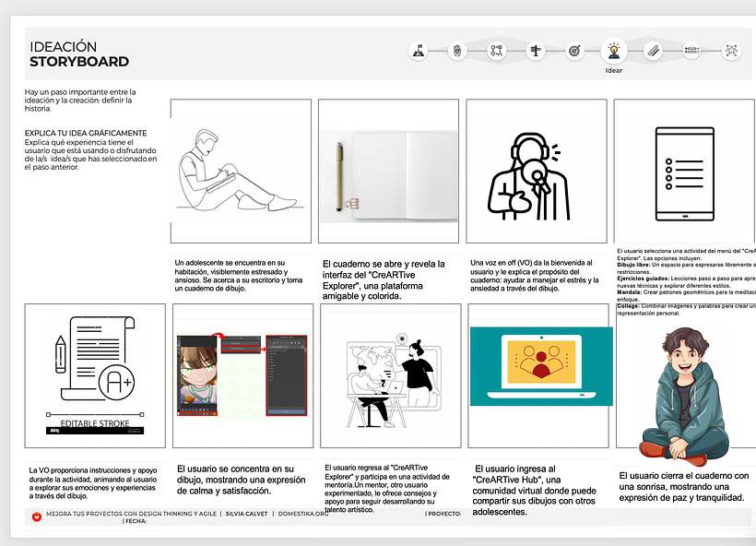Select the persona face step icon
The image size is (756, 546).
457,51
